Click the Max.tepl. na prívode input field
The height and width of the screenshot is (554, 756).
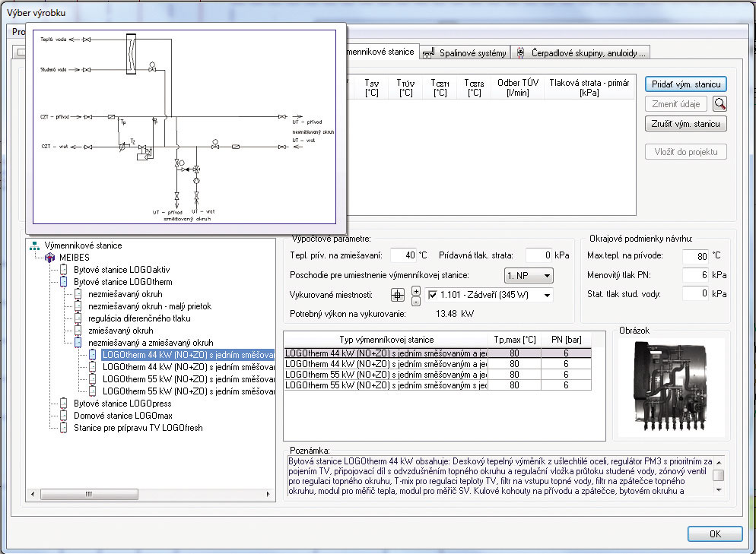[695, 256]
